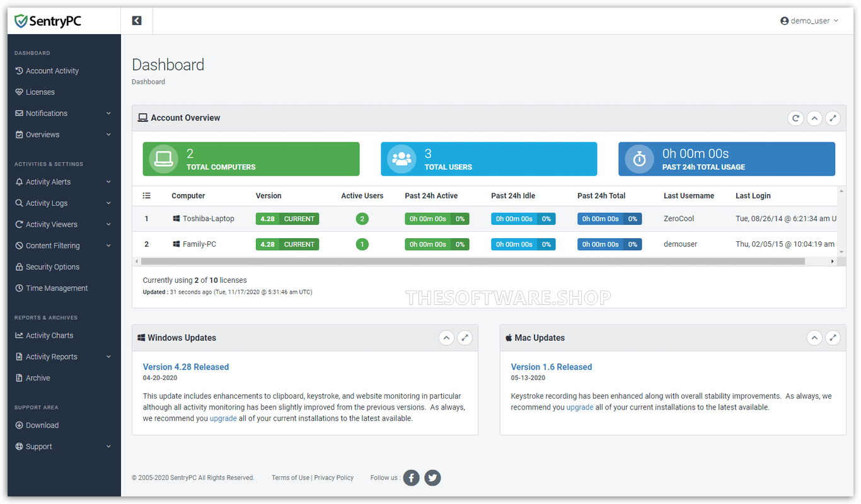
Task: Collapse the Windows Updates panel
Action: (446, 338)
